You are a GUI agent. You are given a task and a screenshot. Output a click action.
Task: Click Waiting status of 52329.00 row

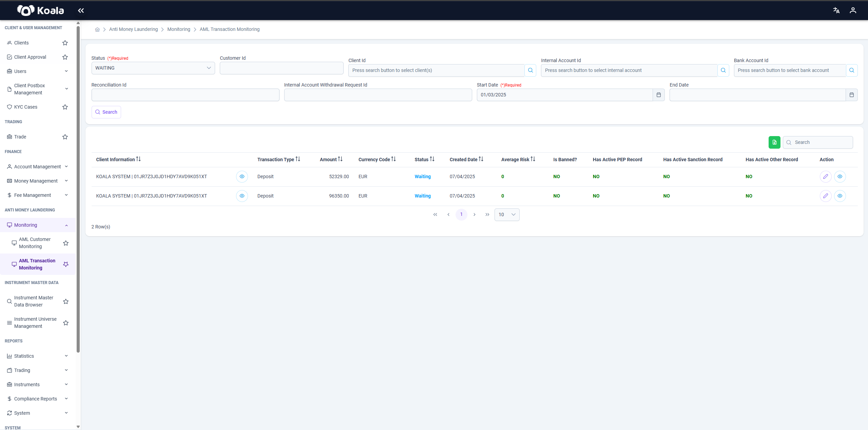[x=422, y=176]
